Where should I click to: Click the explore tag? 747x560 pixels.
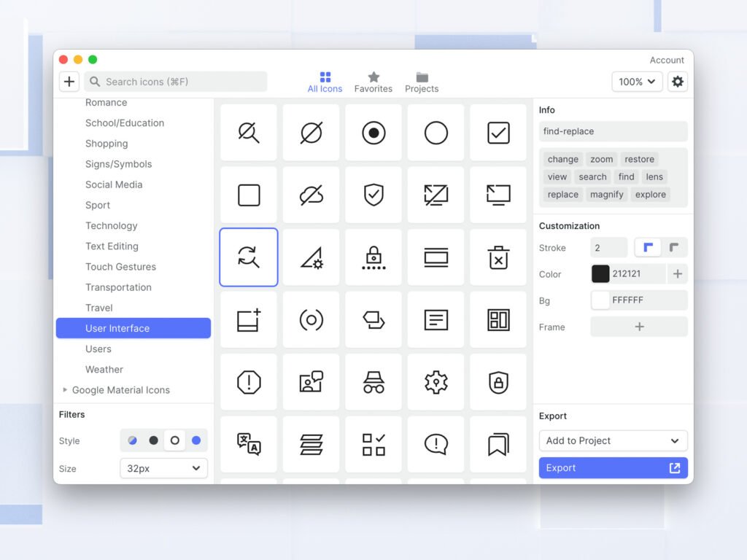tap(650, 194)
